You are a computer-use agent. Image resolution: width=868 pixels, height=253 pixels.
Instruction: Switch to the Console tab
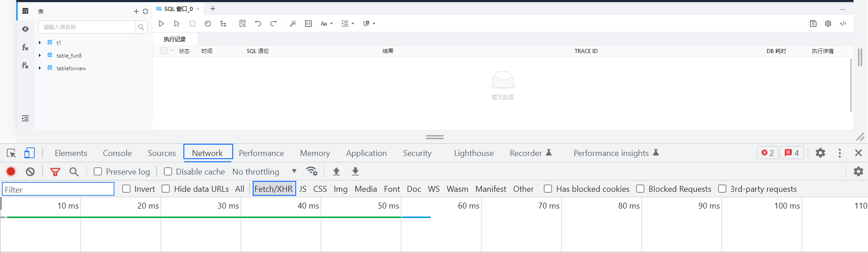(117, 153)
